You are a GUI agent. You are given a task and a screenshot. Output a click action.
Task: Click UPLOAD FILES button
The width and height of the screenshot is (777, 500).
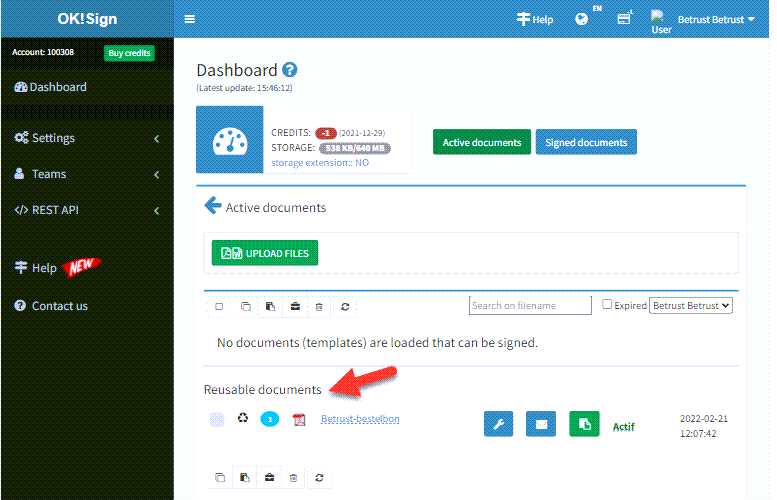coord(265,253)
